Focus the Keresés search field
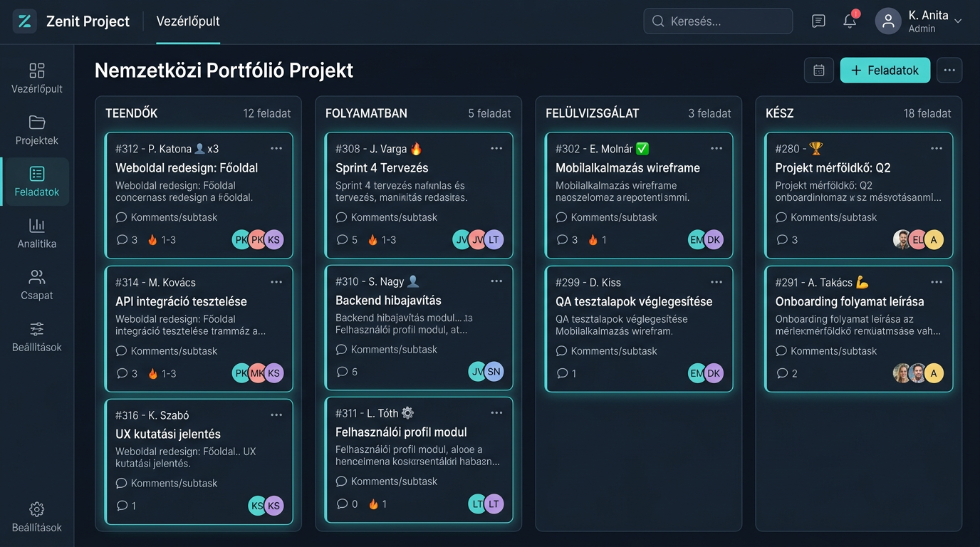Screen dimensions: 980x547 (718, 21)
